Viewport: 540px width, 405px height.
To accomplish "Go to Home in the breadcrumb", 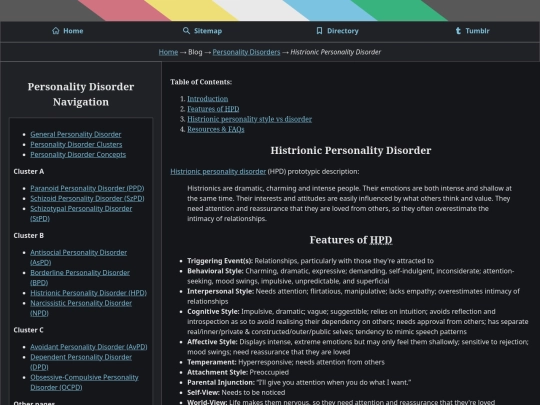I will [168, 52].
